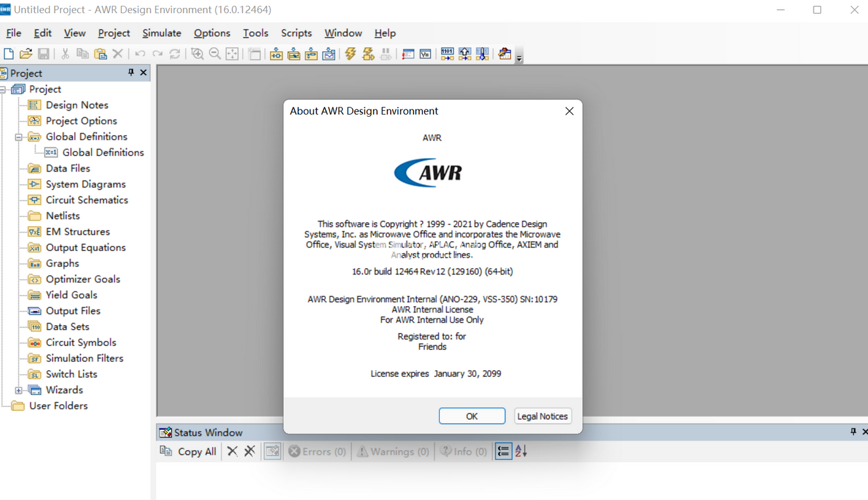This screenshot has height=500, width=868.
Task: Expand the Wizards node
Action: [19, 391]
